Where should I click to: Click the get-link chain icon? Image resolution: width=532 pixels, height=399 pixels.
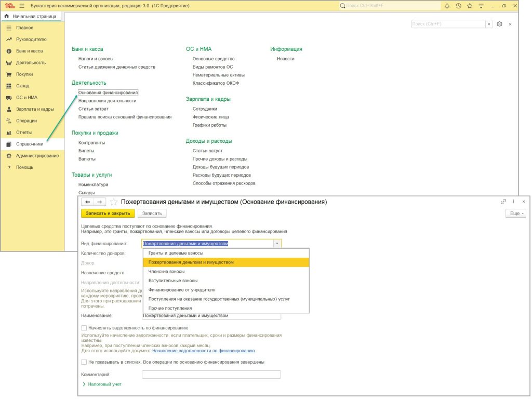503,202
